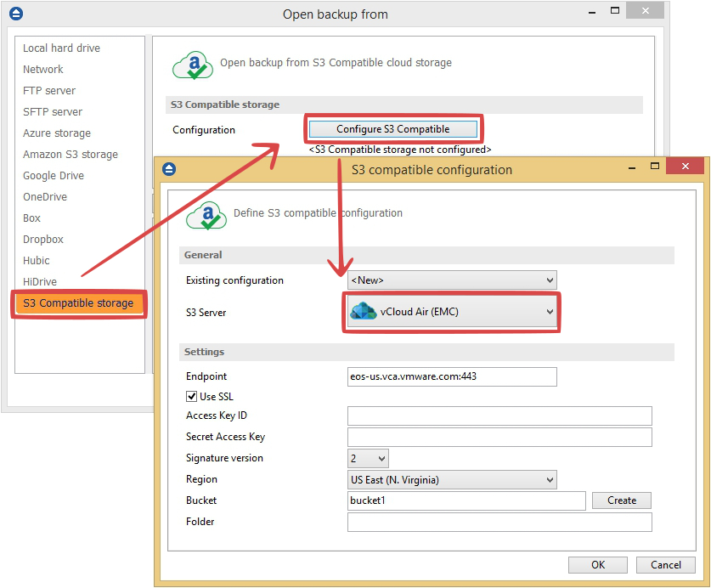Click the Configure S3 Compatible button

pyautogui.click(x=392, y=129)
